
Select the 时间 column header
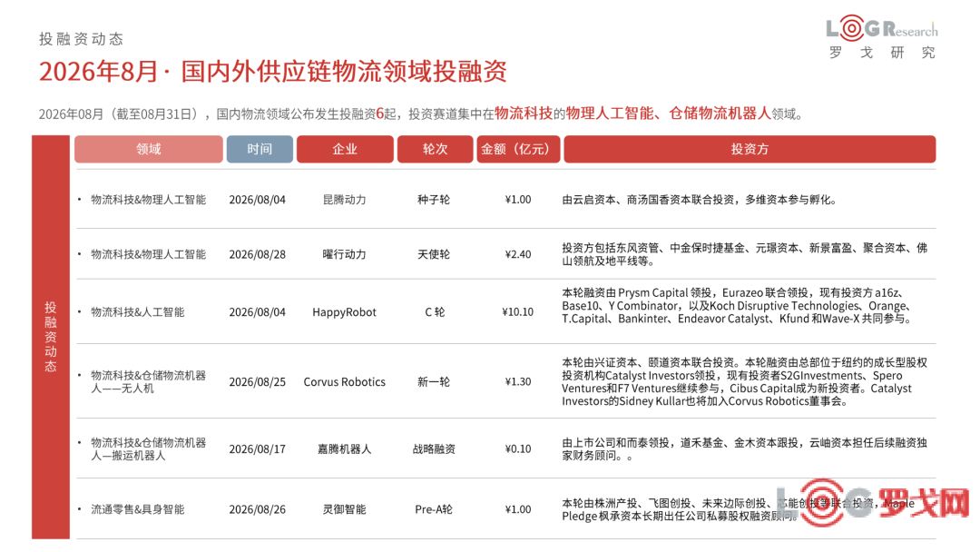(x=260, y=150)
